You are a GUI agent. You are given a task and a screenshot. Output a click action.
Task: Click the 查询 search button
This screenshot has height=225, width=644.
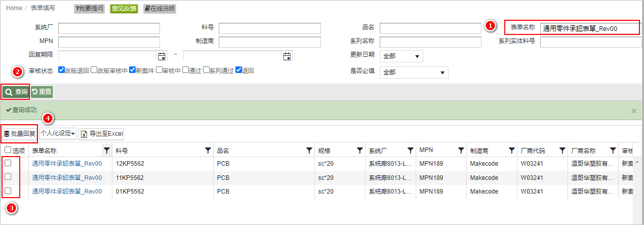16,92
